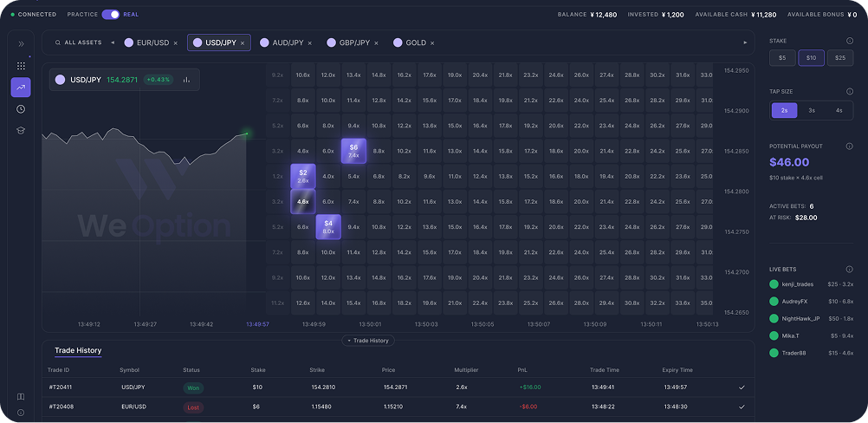868x423 pixels.
Task: Close the EUR/USD asset tab
Action: pyautogui.click(x=176, y=43)
